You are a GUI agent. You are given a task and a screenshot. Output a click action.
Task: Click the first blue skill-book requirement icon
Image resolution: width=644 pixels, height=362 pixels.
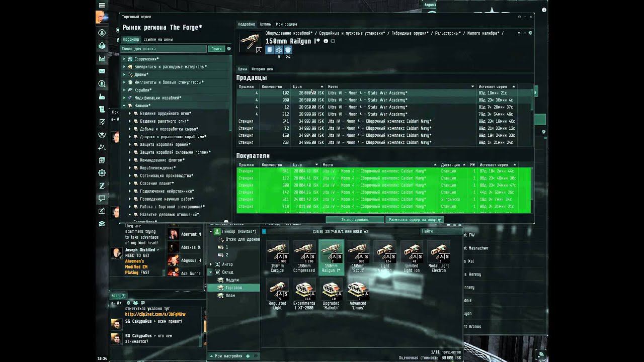pyautogui.click(x=269, y=50)
